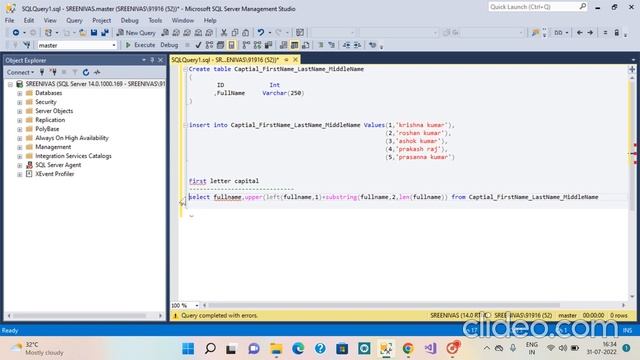
Task: Open the Query menu
Action: click(x=74, y=20)
